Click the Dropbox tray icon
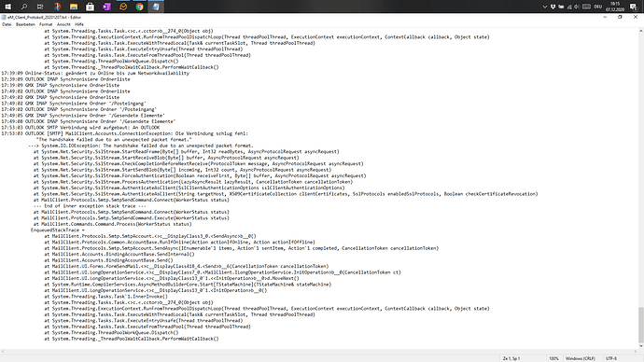This screenshot has height=362, width=644. tap(553, 7)
